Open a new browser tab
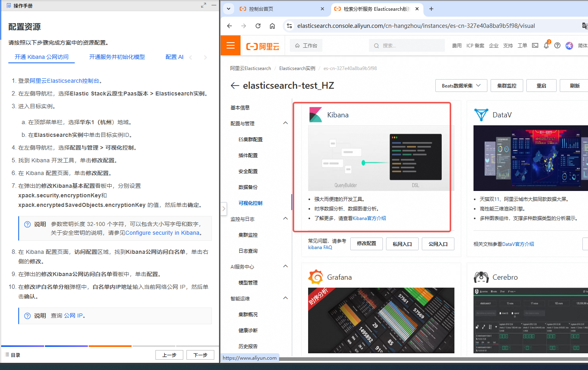The height and width of the screenshot is (370, 588). 431,9
